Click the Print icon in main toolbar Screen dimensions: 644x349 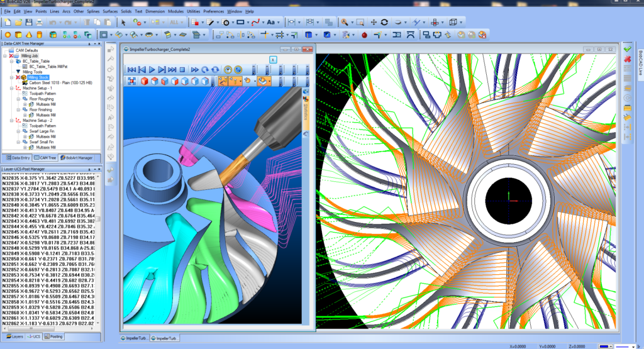point(39,22)
